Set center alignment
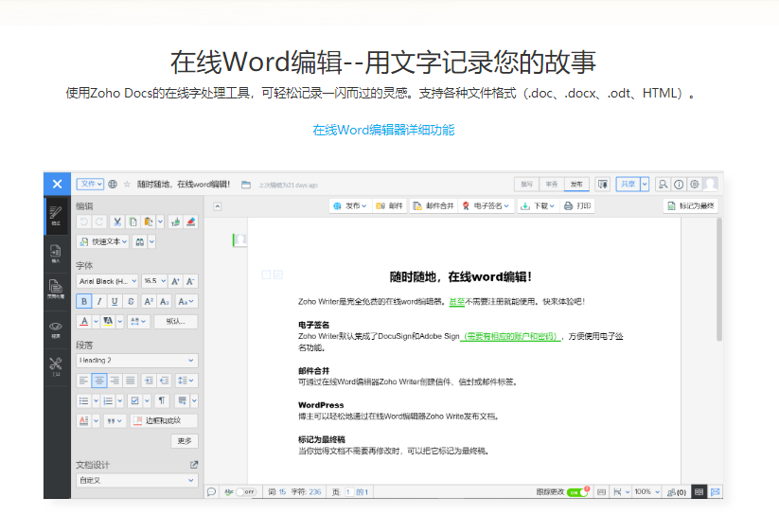Viewport: 779px width, 532px height. click(x=99, y=381)
